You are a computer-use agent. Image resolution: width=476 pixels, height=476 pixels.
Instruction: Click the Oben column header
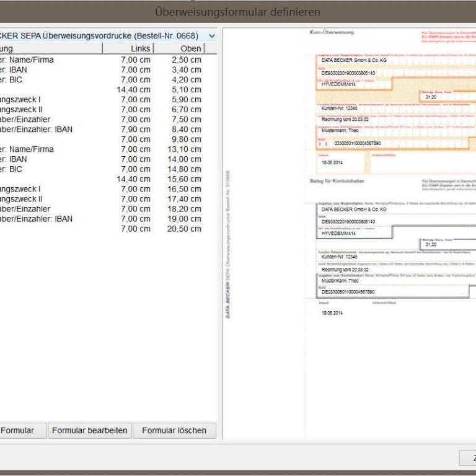[178, 48]
